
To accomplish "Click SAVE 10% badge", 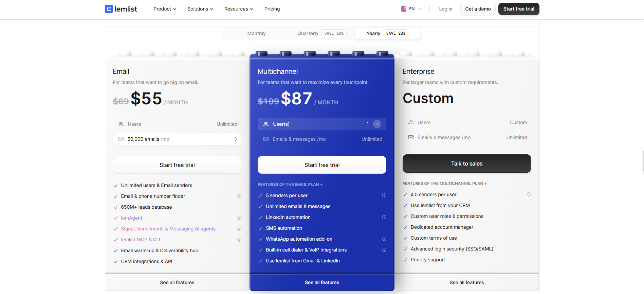I will 334,33.
